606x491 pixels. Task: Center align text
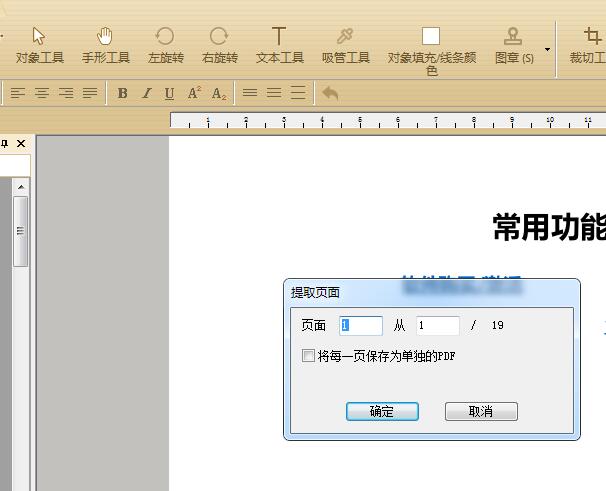pos(42,93)
